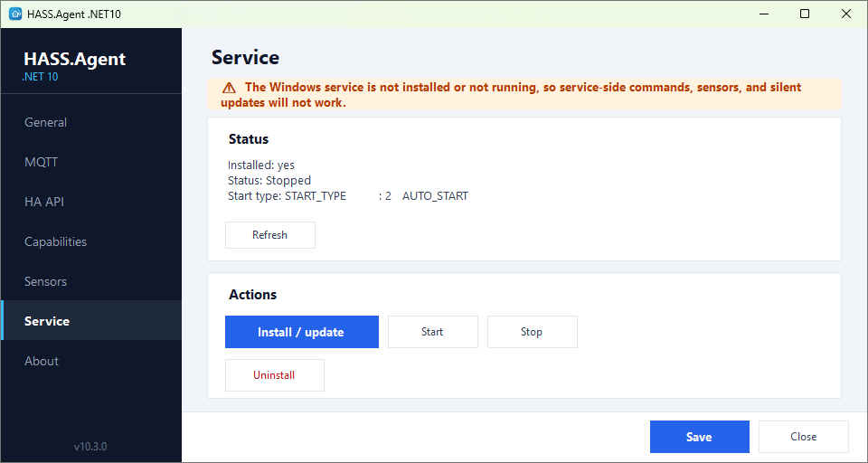Start the Windows service

pyautogui.click(x=433, y=332)
